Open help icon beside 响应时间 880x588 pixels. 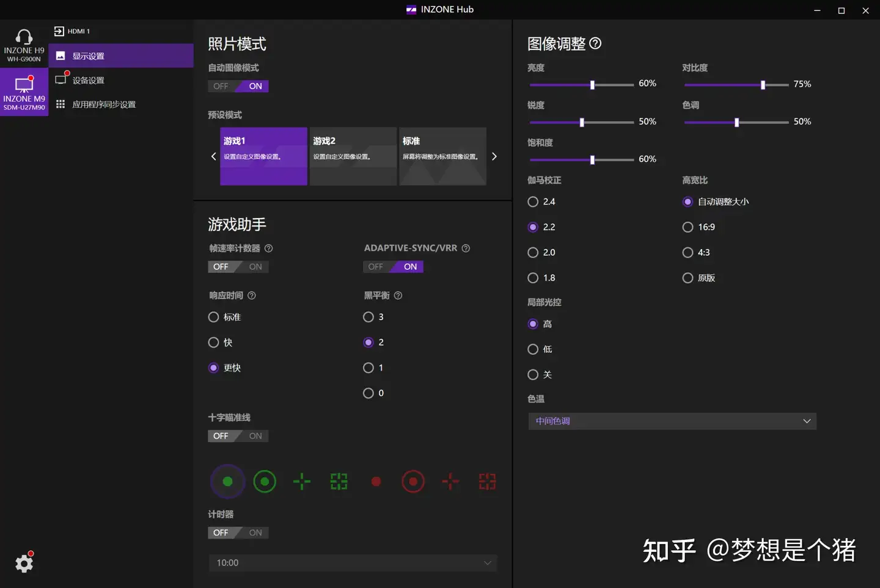click(251, 296)
